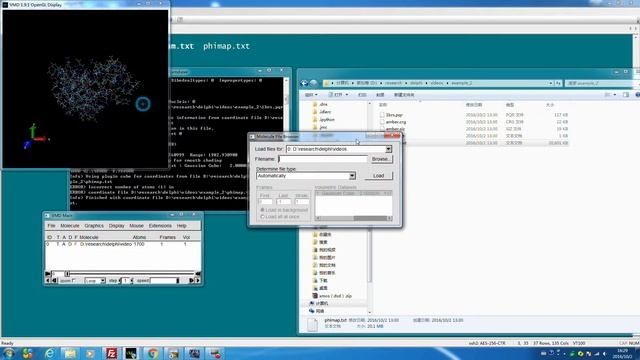Select the amber.siz file
Viewport: 640px width, 360px height.
point(395,129)
